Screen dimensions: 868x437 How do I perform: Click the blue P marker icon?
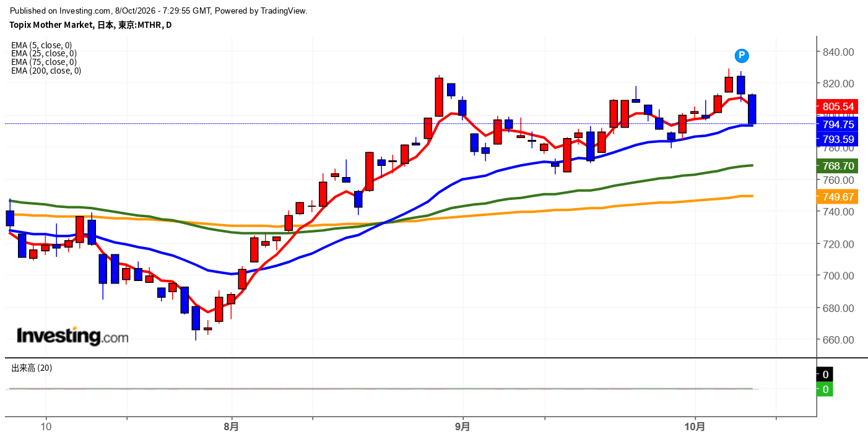click(742, 56)
